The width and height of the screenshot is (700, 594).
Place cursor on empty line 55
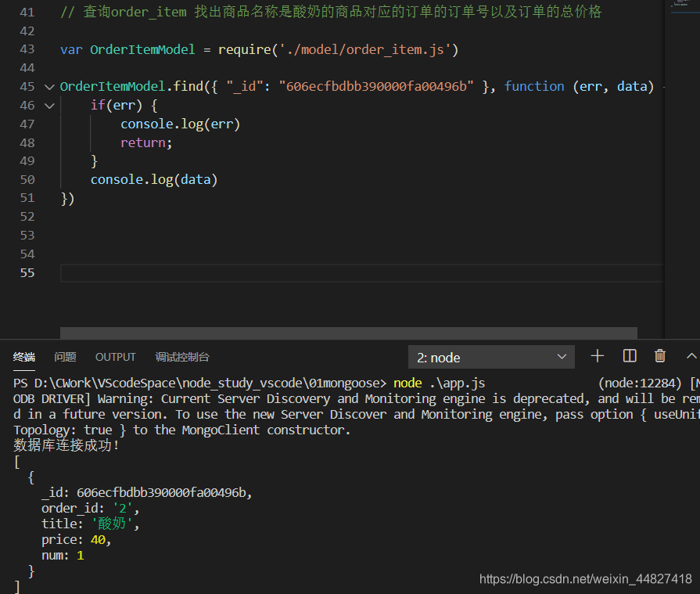362,273
